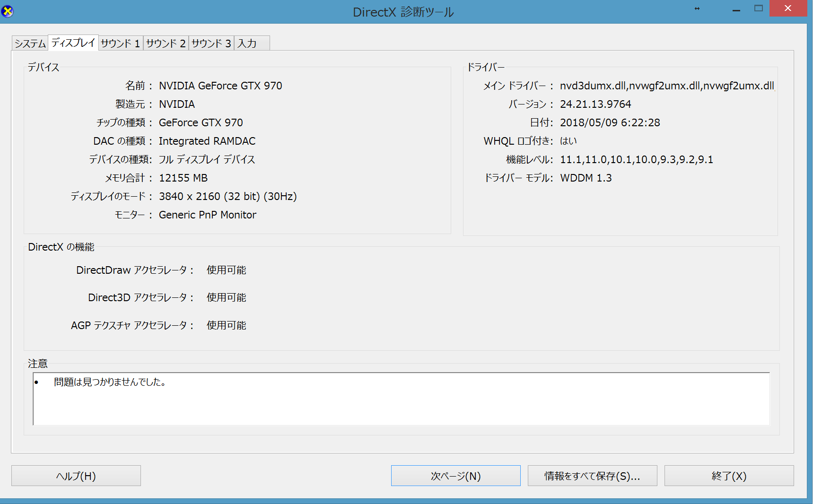Open the サウンド 3 tab

click(x=211, y=43)
